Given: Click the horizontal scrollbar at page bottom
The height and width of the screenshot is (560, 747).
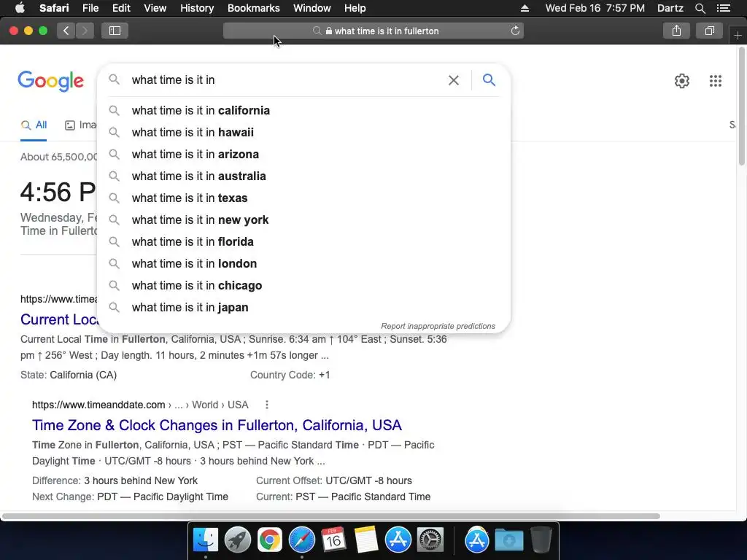Looking at the screenshot, I should tap(331, 516).
